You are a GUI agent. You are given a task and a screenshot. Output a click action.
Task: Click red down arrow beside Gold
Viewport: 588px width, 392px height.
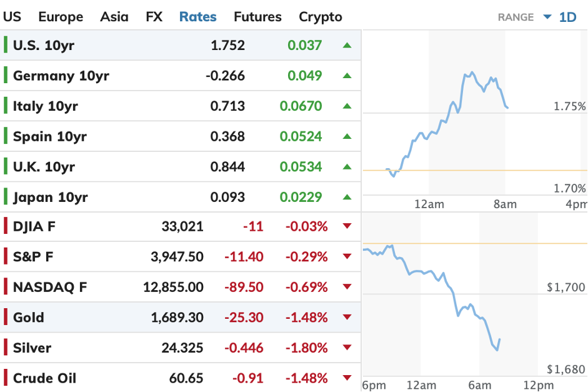347,318
